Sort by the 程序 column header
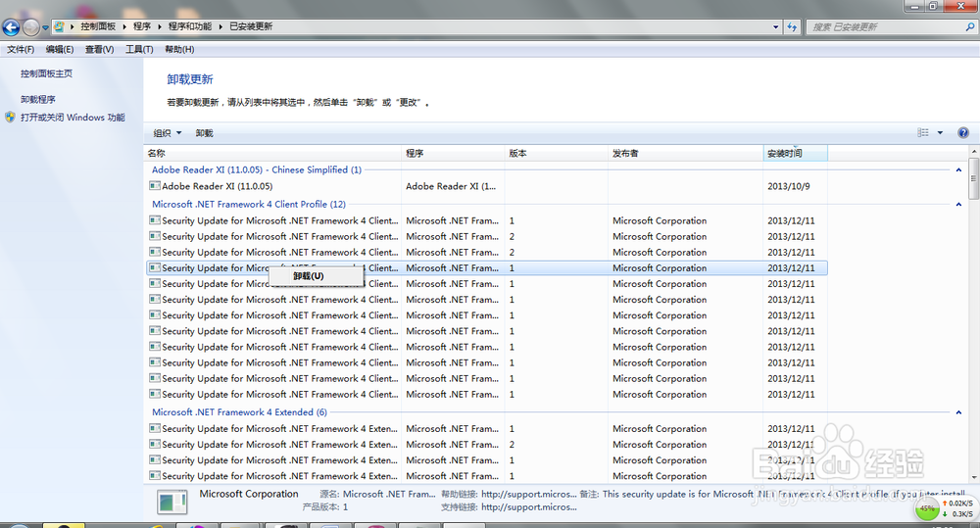 tap(453, 153)
